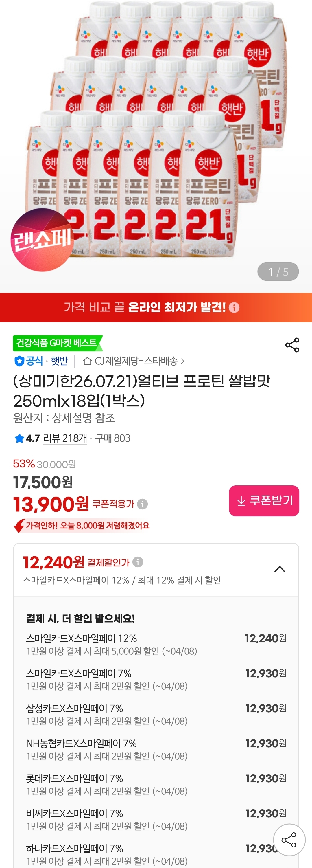
Task: Tap the 1 / 5 image counter
Action: (x=278, y=271)
